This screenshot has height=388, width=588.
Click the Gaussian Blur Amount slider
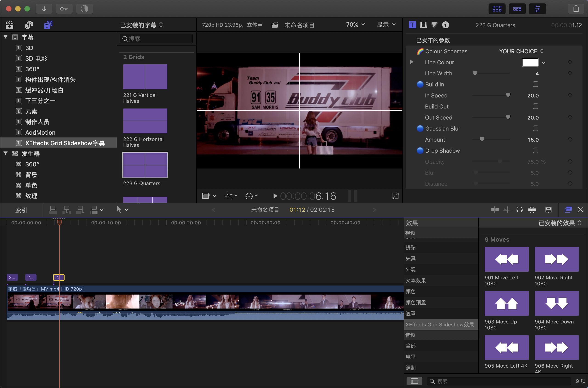(x=491, y=140)
